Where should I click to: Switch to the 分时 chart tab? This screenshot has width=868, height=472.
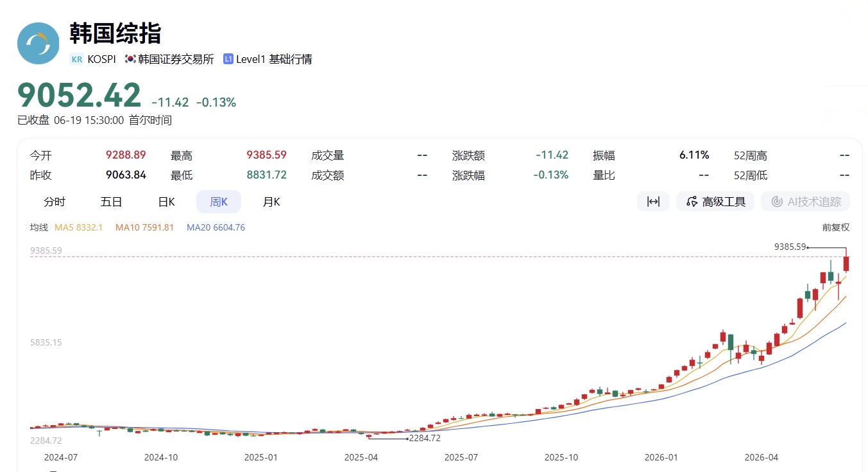(55, 202)
